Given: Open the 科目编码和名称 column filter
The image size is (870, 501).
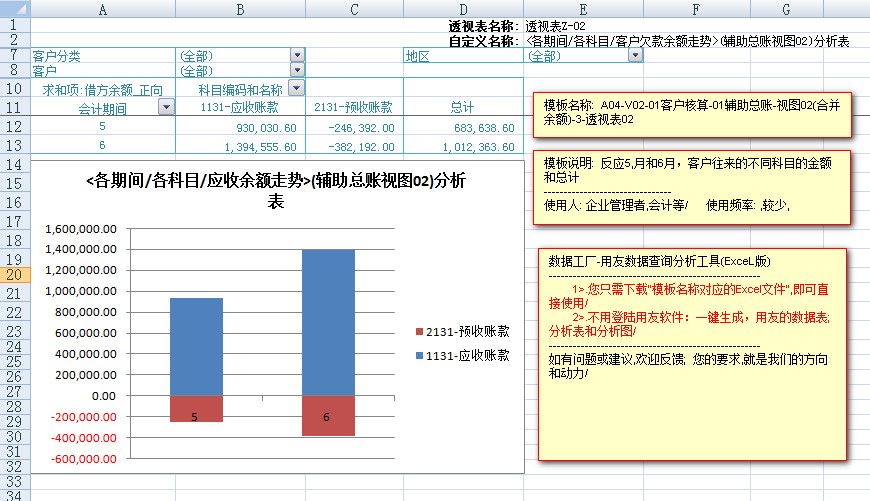Looking at the screenshot, I should pyautogui.click(x=295, y=89).
